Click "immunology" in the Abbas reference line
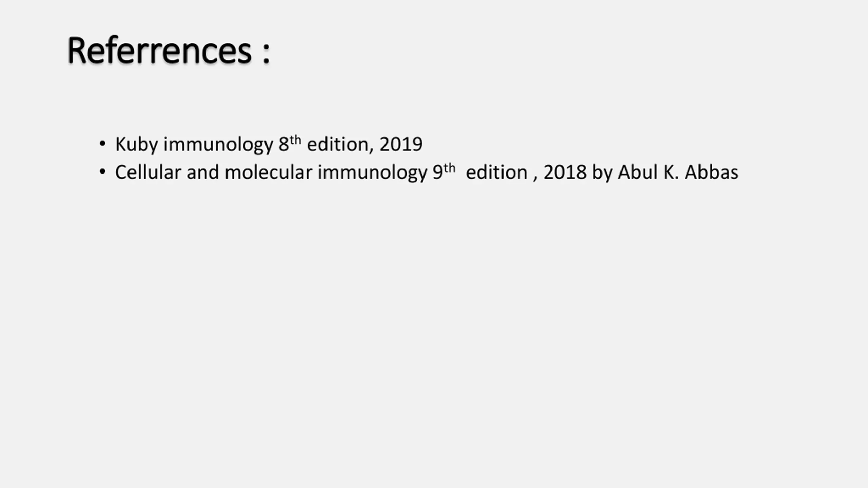 tap(372, 172)
